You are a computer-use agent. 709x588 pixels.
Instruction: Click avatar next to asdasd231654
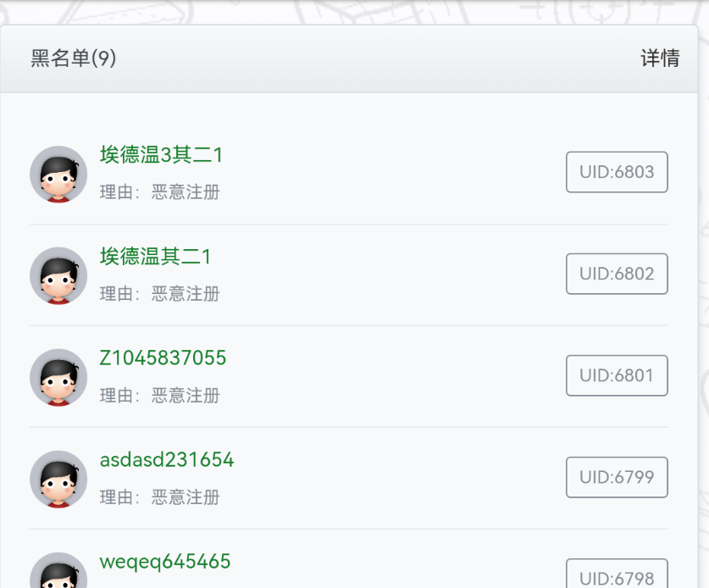[58, 479]
